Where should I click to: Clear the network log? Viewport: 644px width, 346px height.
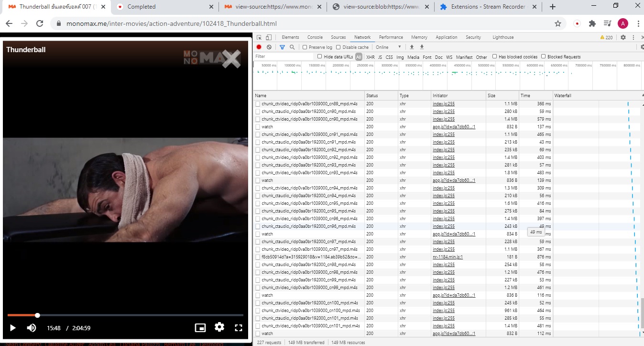click(269, 47)
